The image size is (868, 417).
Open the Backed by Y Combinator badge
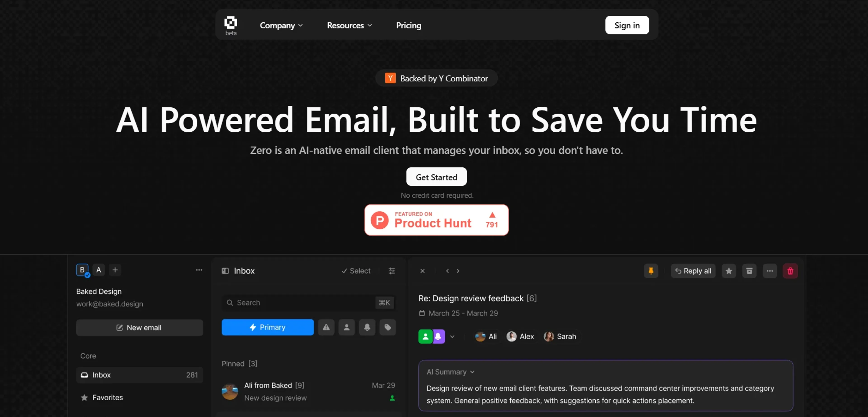pos(436,78)
